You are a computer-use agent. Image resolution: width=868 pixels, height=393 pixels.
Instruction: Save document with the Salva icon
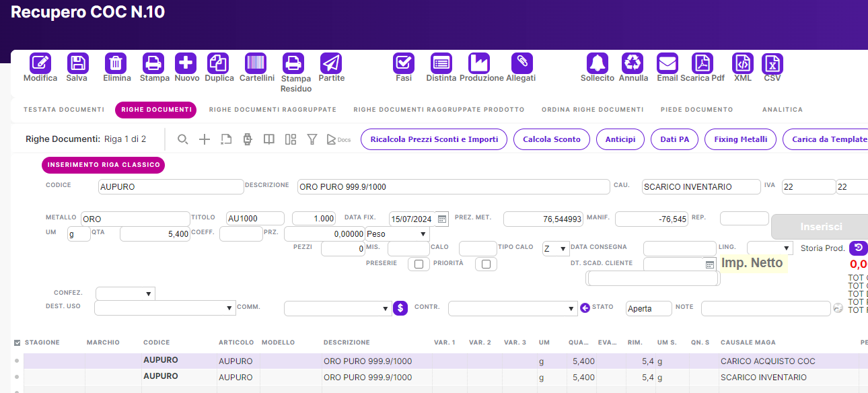click(77, 64)
